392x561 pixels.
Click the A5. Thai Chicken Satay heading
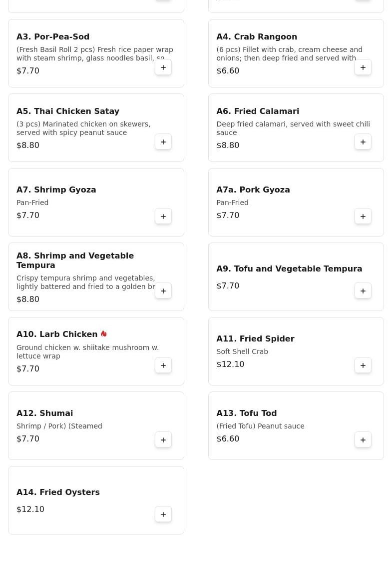(68, 111)
